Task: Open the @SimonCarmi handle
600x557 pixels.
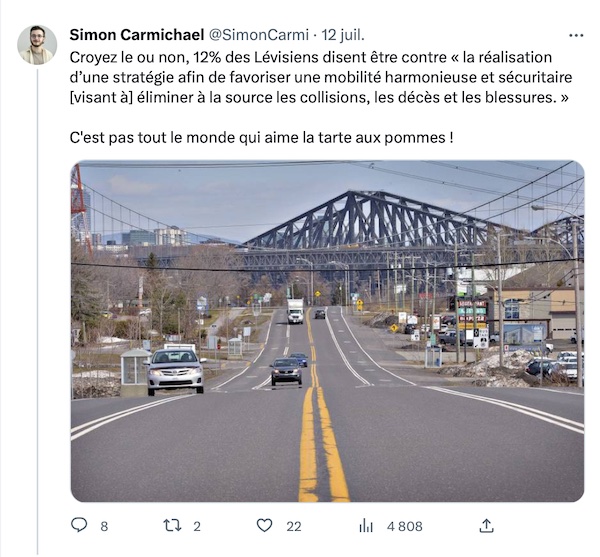Action: pos(259,35)
